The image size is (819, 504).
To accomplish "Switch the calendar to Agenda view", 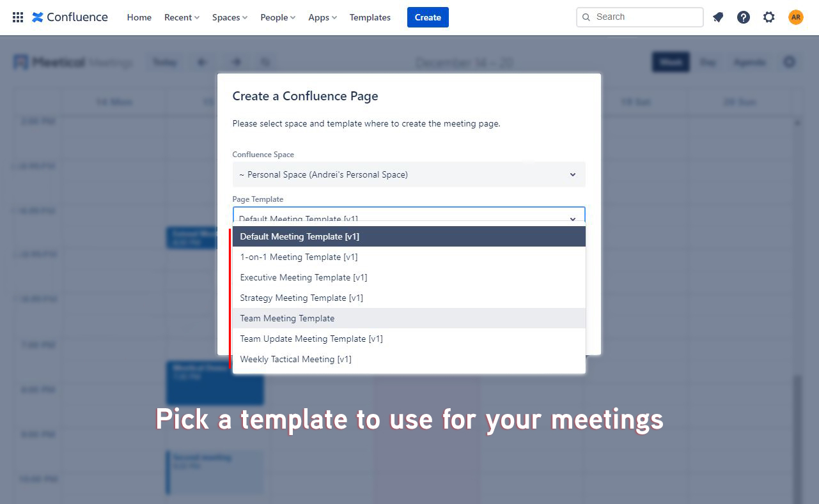I will pos(749,62).
